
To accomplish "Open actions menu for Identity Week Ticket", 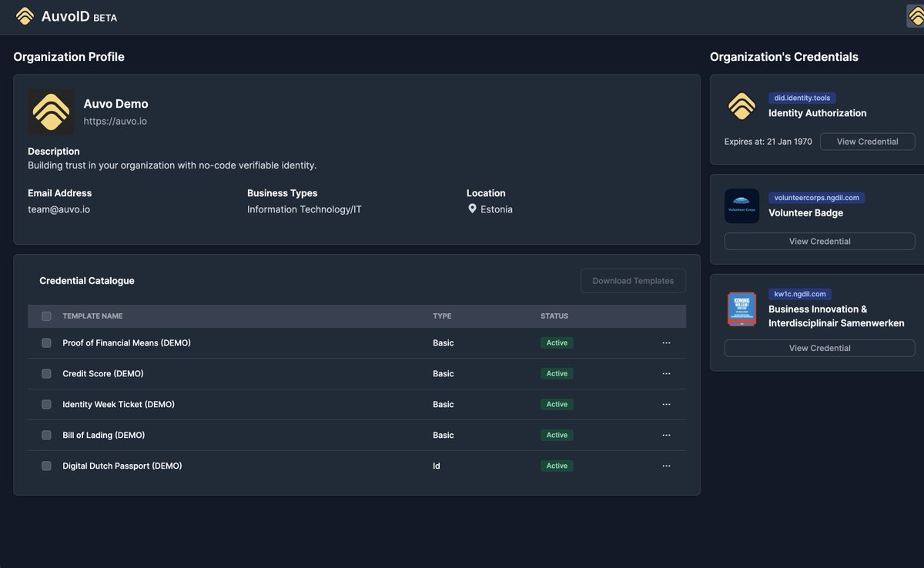I will coord(665,403).
